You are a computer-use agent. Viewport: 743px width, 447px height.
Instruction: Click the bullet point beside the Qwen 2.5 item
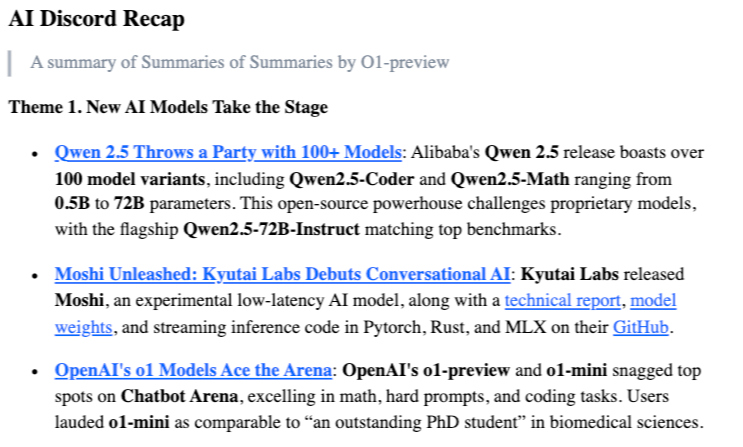click(35, 154)
